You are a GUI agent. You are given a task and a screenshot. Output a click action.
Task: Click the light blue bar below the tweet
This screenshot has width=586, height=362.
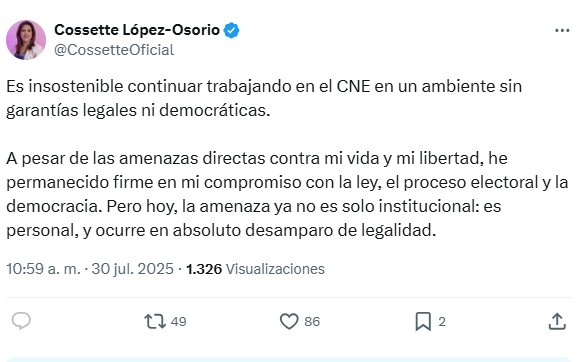[x=289, y=359]
